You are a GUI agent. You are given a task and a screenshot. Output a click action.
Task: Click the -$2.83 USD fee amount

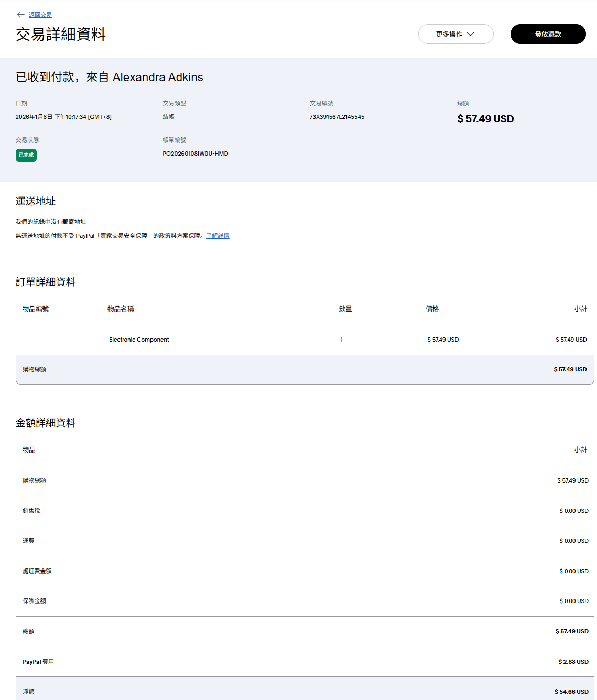click(572, 662)
